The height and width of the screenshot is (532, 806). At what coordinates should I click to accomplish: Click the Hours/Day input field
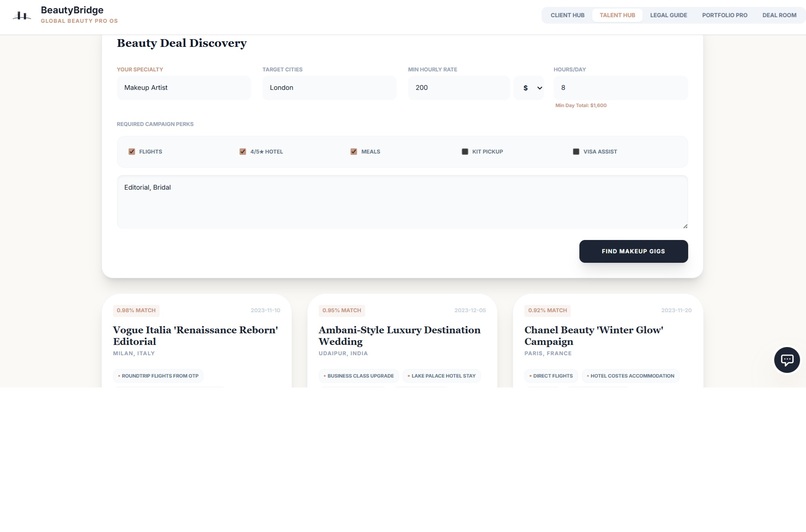click(620, 88)
